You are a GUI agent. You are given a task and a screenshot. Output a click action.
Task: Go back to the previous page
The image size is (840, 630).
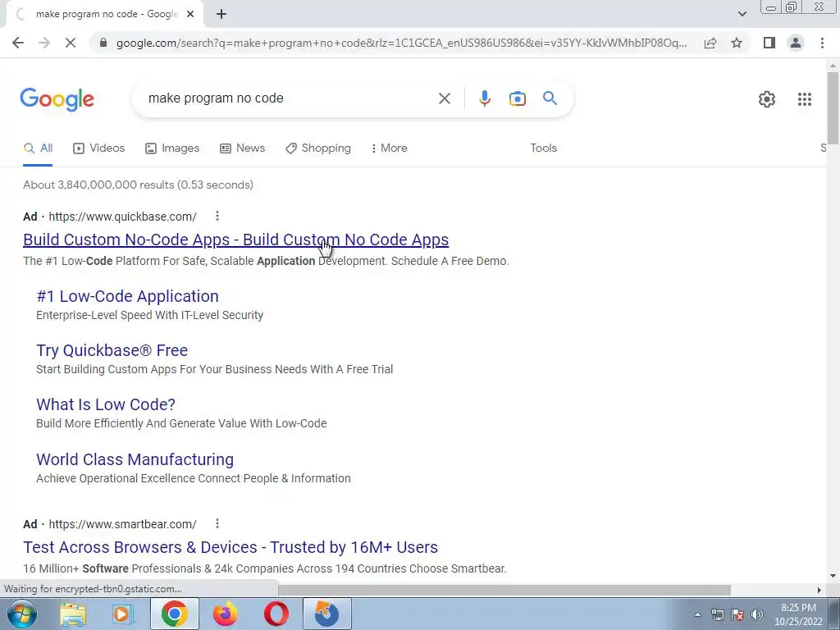18,43
